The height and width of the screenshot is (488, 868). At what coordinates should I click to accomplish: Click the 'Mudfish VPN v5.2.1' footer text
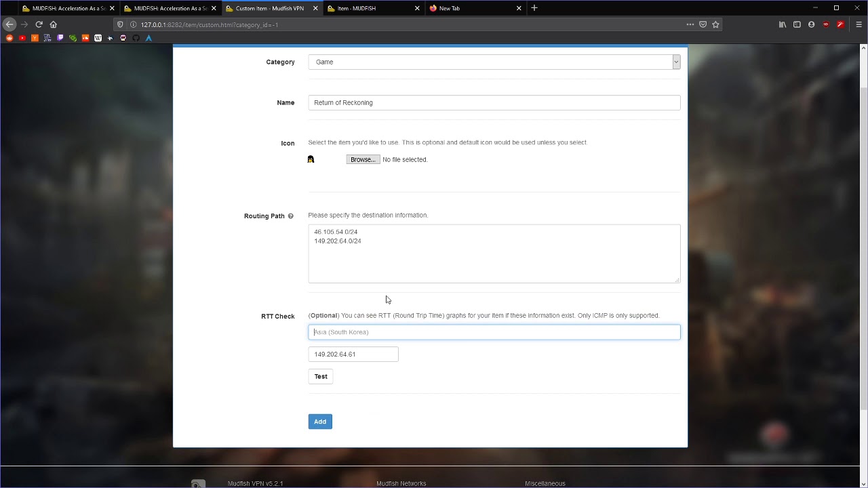click(255, 483)
